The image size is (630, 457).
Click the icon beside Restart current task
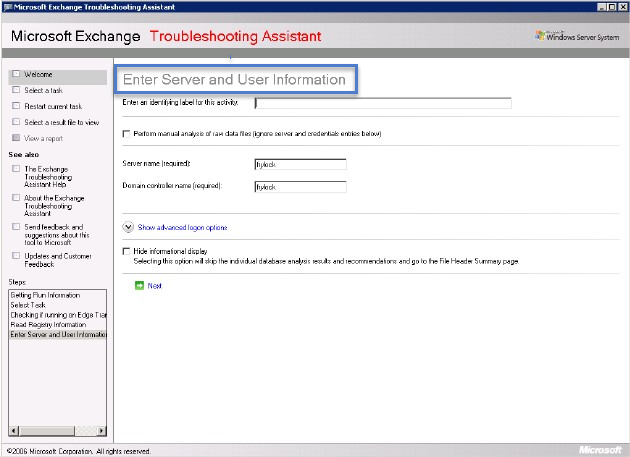16,106
